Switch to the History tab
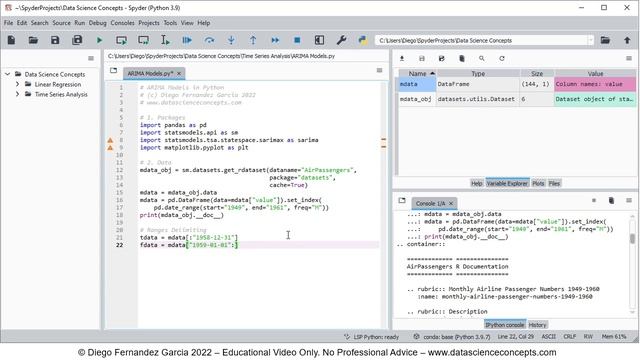This screenshot has width=640, height=360. tap(537, 325)
